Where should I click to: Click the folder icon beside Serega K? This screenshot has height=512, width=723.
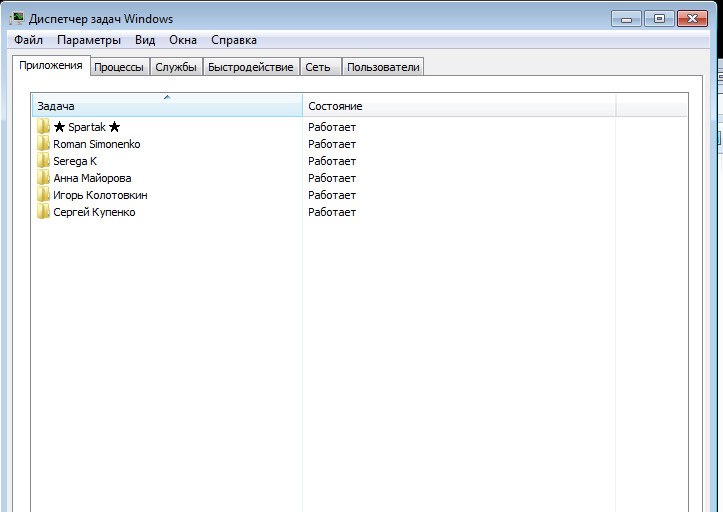(x=43, y=161)
